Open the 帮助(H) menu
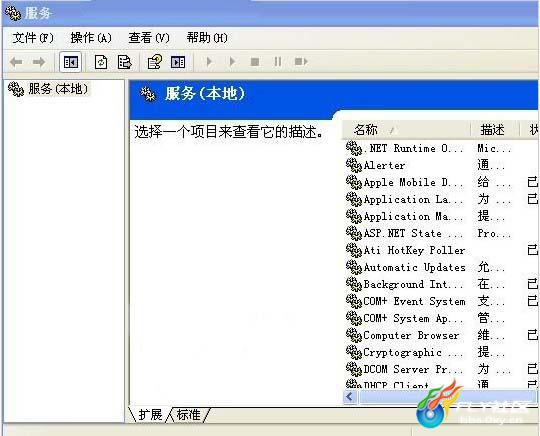The width and height of the screenshot is (540, 436). click(207, 38)
